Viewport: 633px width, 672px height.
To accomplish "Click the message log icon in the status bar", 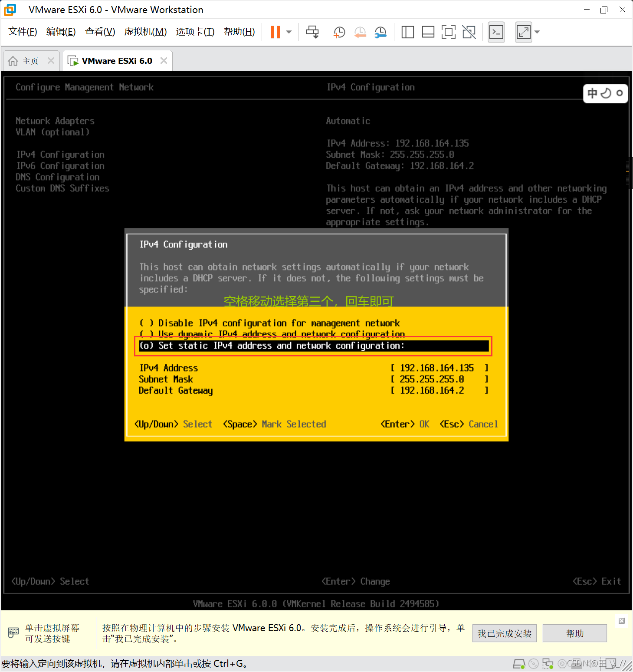I will click(611, 664).
